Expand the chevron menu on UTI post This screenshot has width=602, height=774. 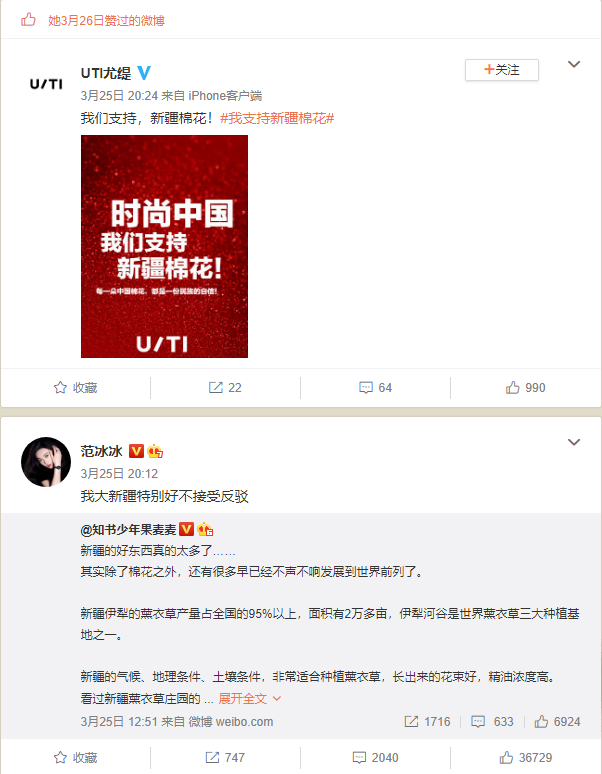[x=574, y=64]
